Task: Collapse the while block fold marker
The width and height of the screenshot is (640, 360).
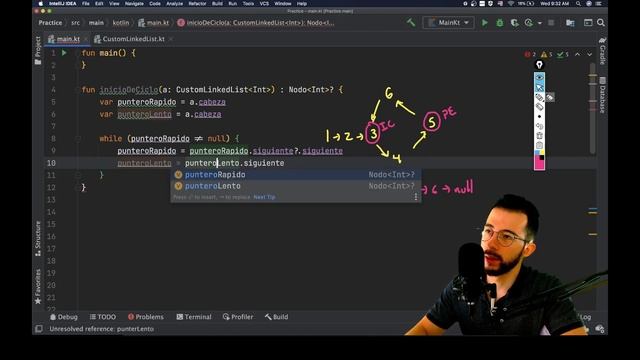Action: click(x=78, y=139)
